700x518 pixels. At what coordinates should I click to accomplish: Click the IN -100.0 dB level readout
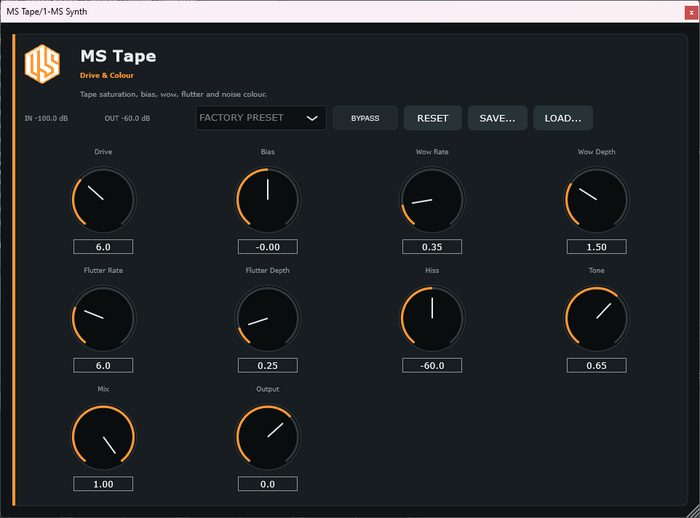(x=46, y=118)
